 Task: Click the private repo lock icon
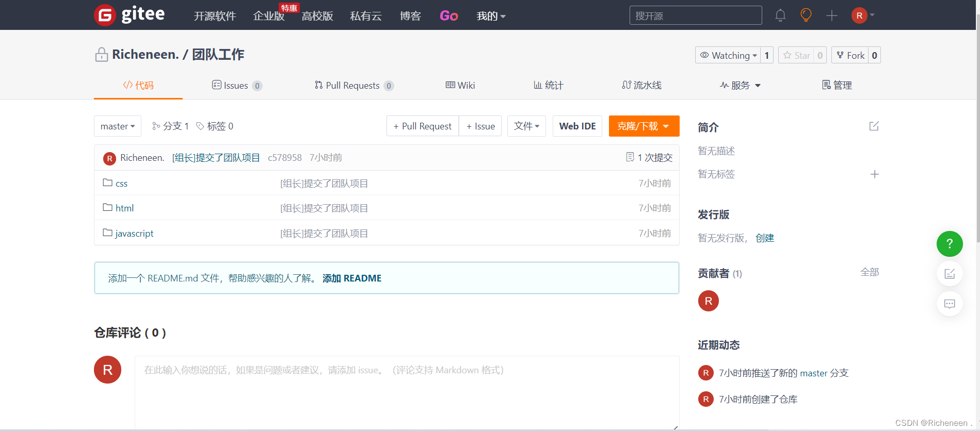click(101, 55)
